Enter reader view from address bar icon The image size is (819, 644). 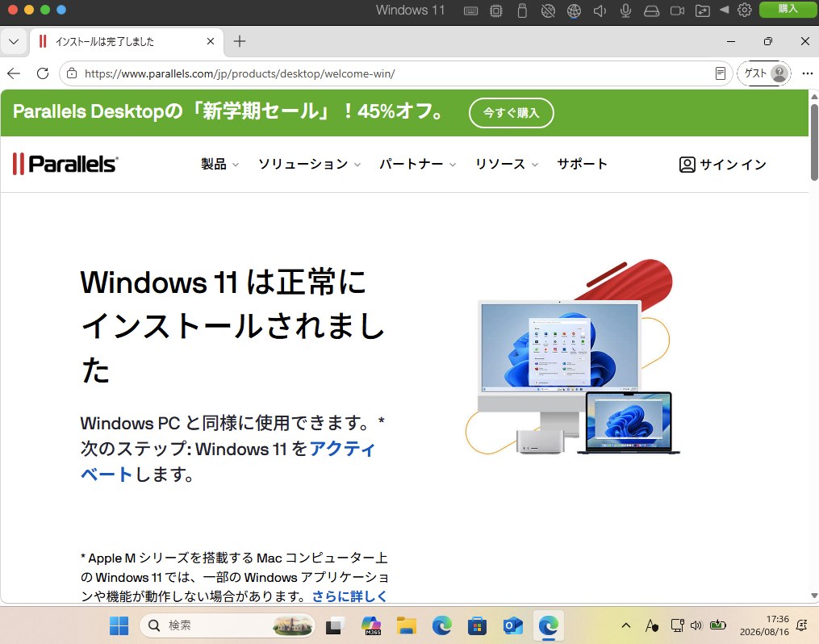point(721,73)
